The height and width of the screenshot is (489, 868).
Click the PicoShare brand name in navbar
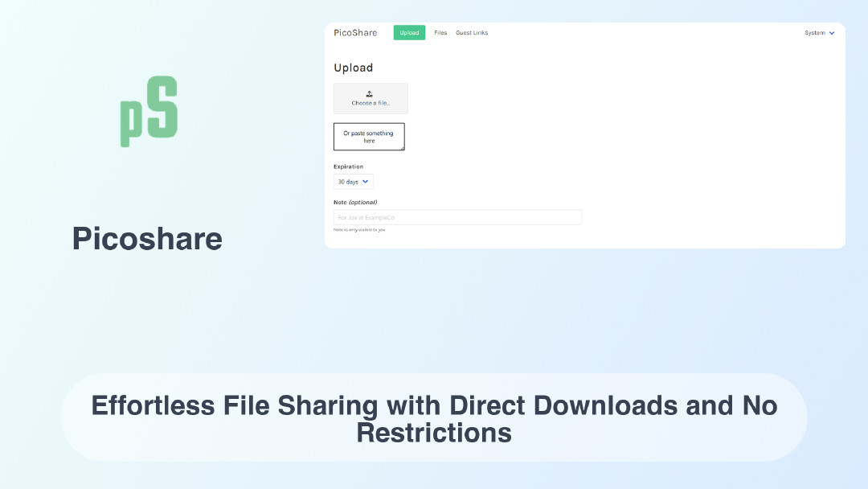355,33
